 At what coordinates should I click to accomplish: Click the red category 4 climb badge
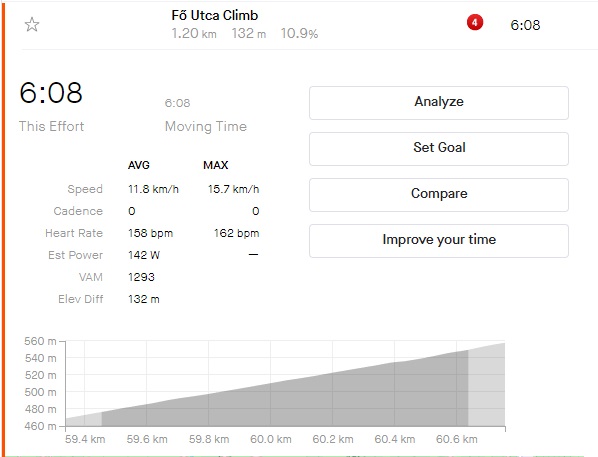pos(474,23)
